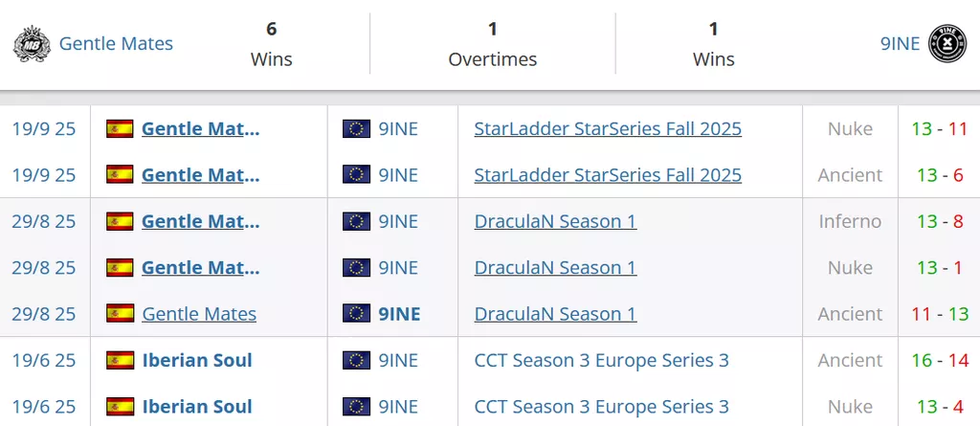This screenshot has width=980, height=426.
Task: Open the 16 - 14 match score
Action: [941, 360]
